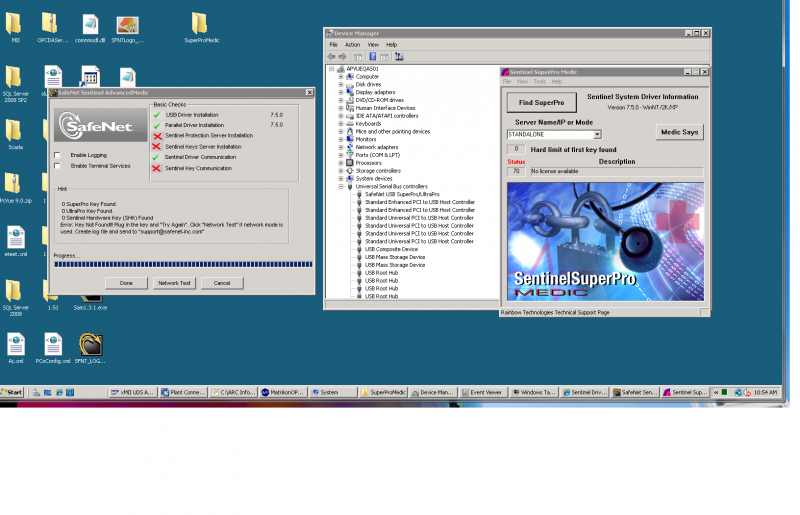Expand the Network adapters tree node

click(341, 147)
